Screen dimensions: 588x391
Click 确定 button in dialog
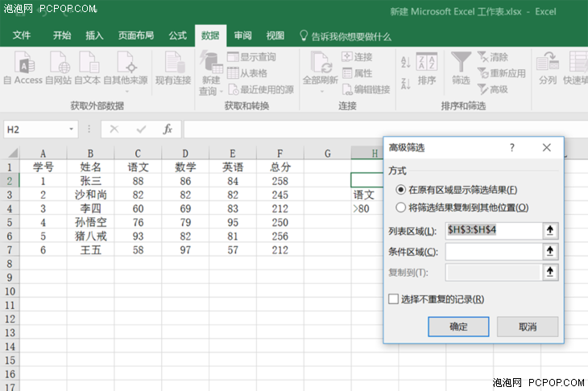[x=458, y=327]
